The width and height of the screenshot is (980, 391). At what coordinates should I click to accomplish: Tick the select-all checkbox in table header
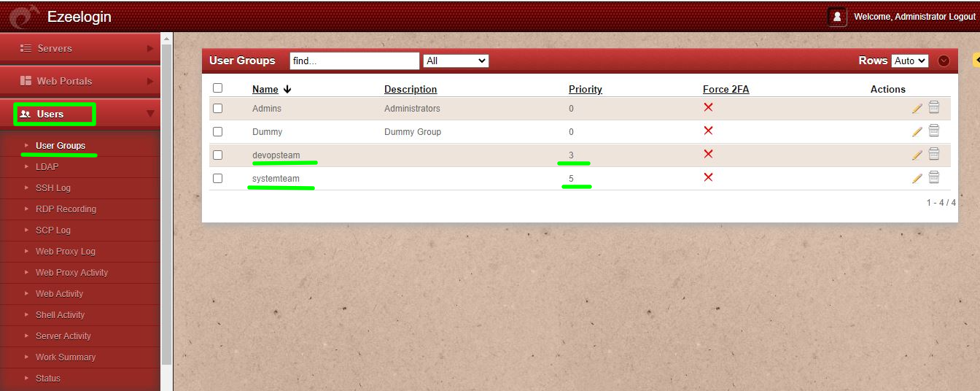[x=217, y=88]
